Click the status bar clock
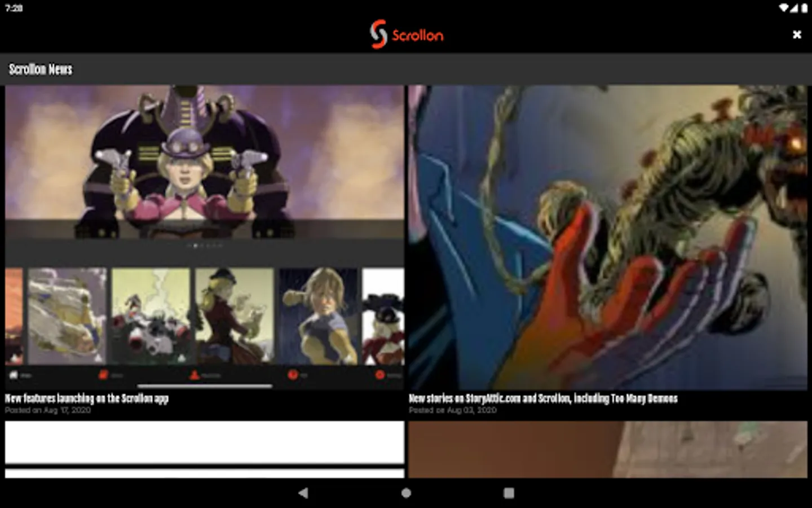Image resolution: width=812 pixels, height=508 pixels. coord(14,8)
